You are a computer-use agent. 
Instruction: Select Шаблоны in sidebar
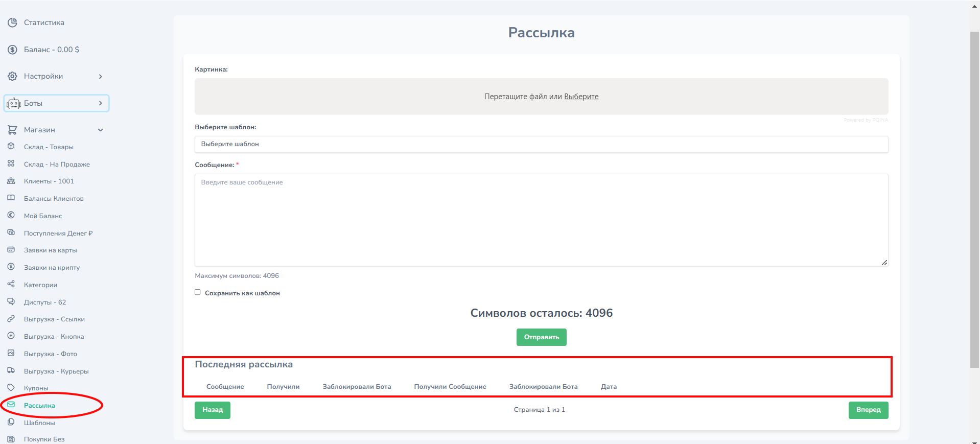(x=39, y=423)
